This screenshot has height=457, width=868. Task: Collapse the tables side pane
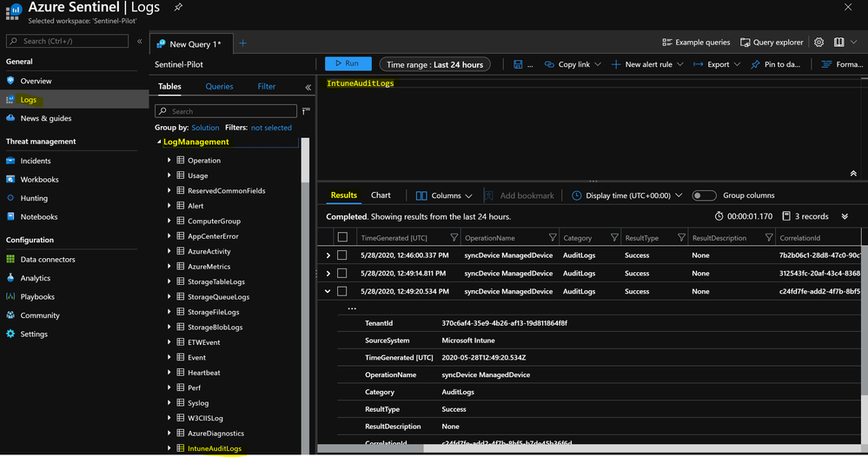click(308, 88)
